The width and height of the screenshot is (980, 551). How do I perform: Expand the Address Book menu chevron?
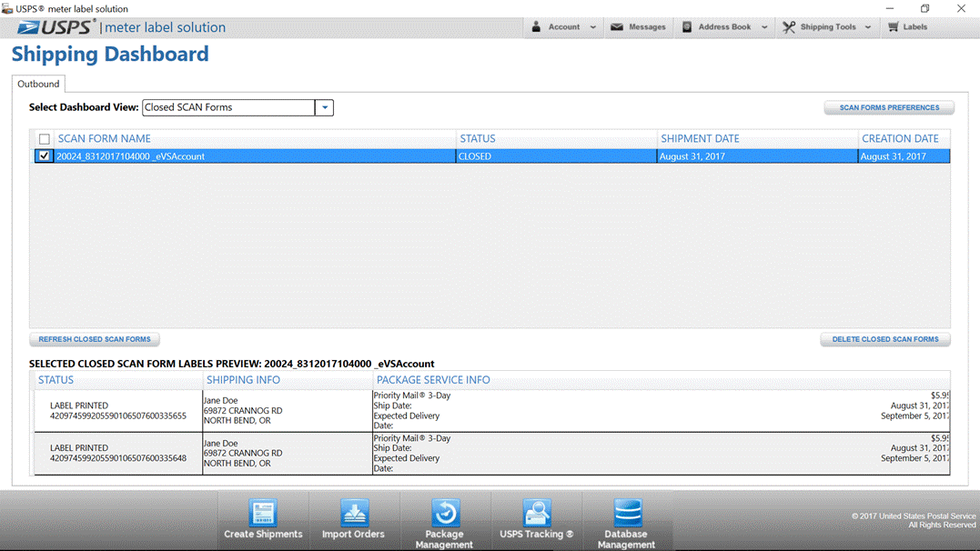coord(764,27)
